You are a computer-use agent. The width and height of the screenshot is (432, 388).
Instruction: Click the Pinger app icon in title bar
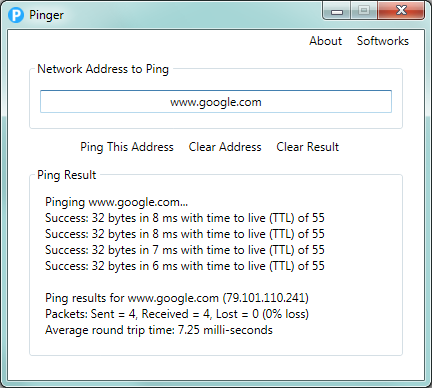(x=16, y=15)
